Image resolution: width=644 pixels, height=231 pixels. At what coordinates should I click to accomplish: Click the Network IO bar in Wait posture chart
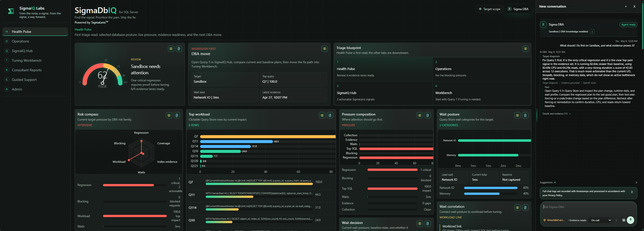click(x=494, y=141)
